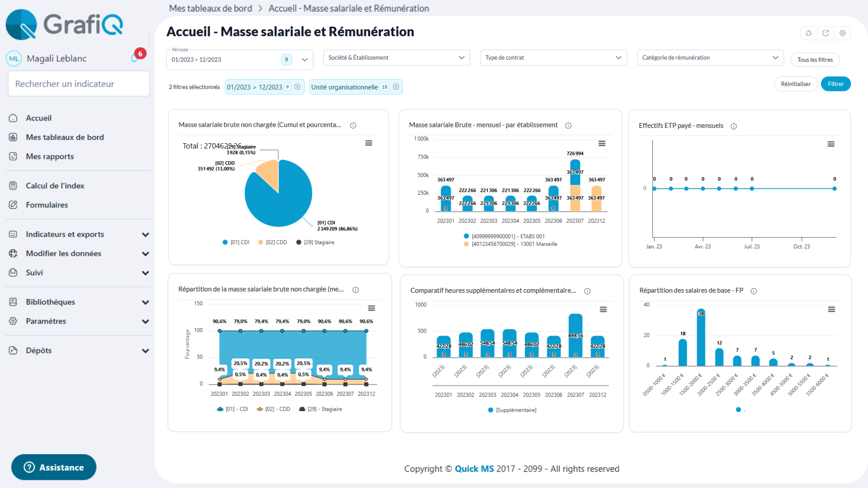This screenshot has width=868, height=488.
Task: Open Mes rapports in sidebar
Action: pyautogui.click(x=50, y=156)
